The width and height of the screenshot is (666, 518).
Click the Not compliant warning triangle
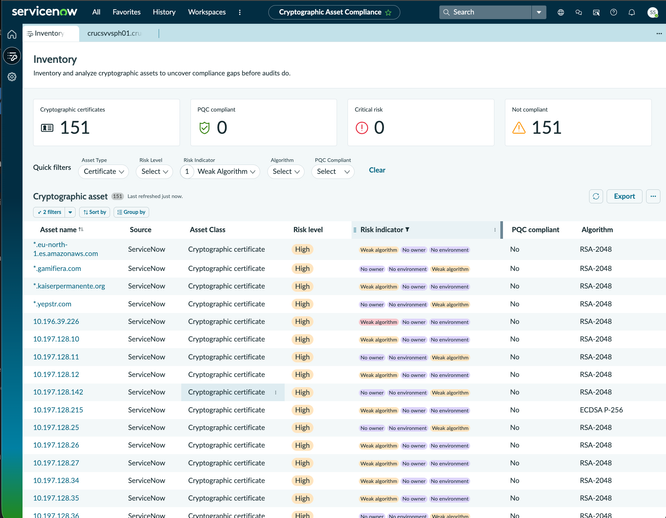click(519, 128)
